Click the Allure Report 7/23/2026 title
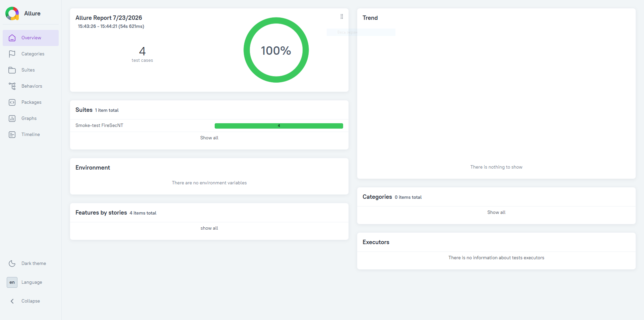This screenshot has height=320, width=644. 109,18
